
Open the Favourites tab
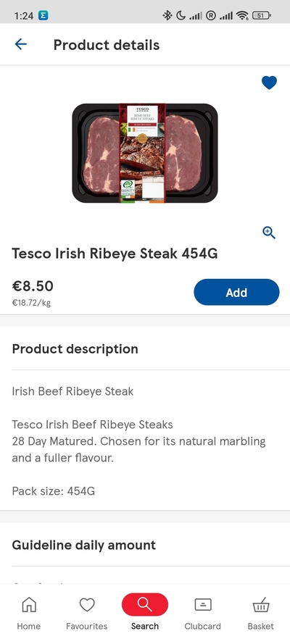87,614
